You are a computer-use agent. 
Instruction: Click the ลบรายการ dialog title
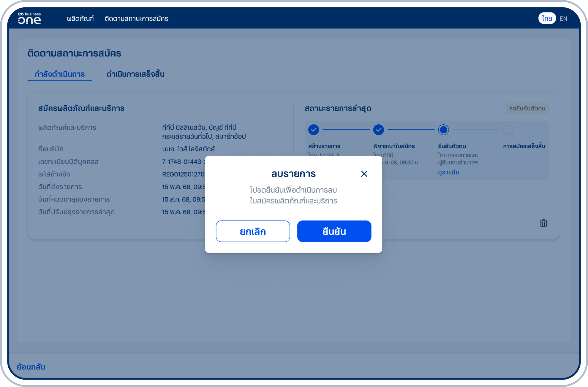[x=293, y=174]
